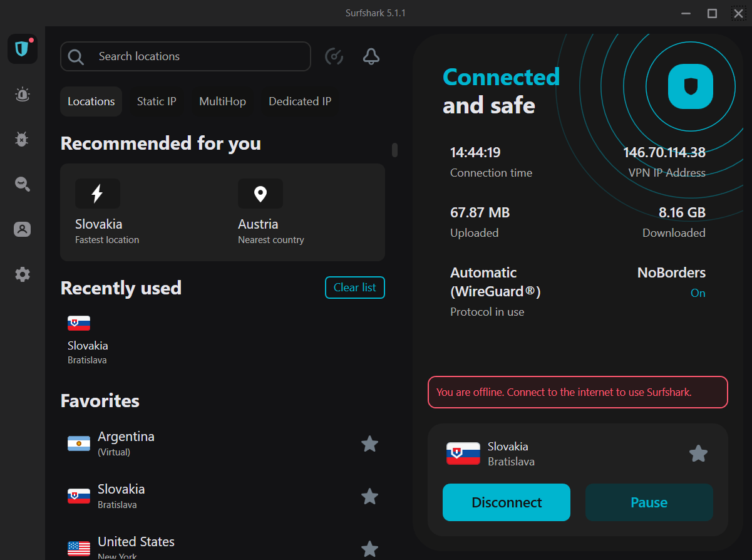Switch to the MultiHop tab
This screenshot has width=752, height=560.
pos(222,101)
